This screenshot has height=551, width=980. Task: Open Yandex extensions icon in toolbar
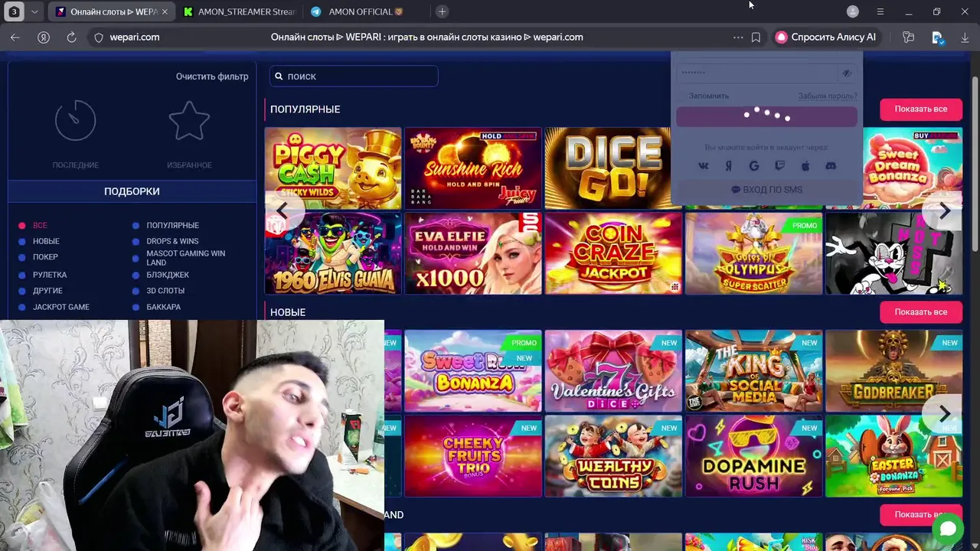point(909,37)
